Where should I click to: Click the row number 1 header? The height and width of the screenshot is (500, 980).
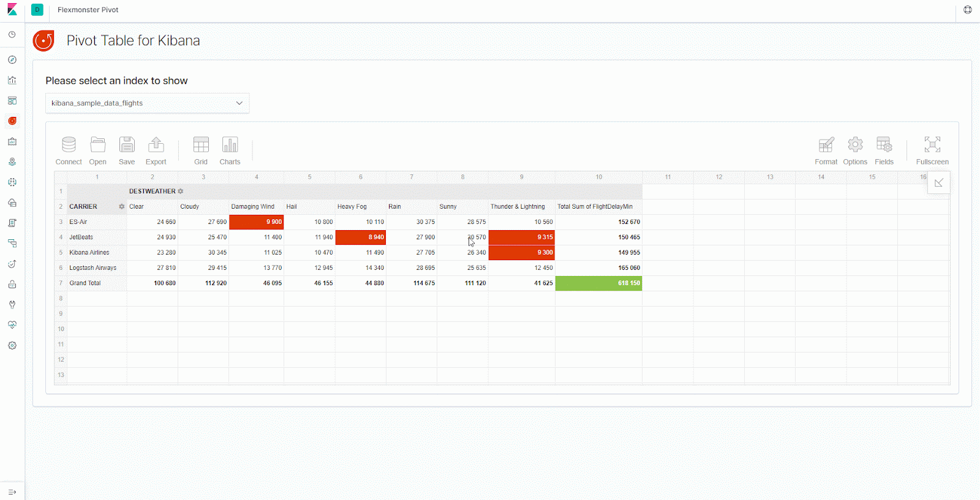pos(61,192)
